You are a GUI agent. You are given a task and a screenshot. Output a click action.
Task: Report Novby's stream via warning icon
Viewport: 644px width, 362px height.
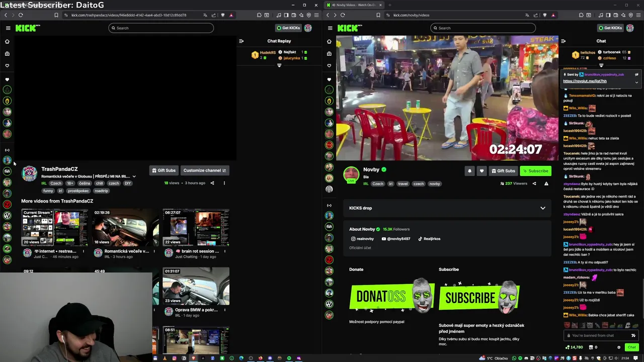(x=546, y=184)
